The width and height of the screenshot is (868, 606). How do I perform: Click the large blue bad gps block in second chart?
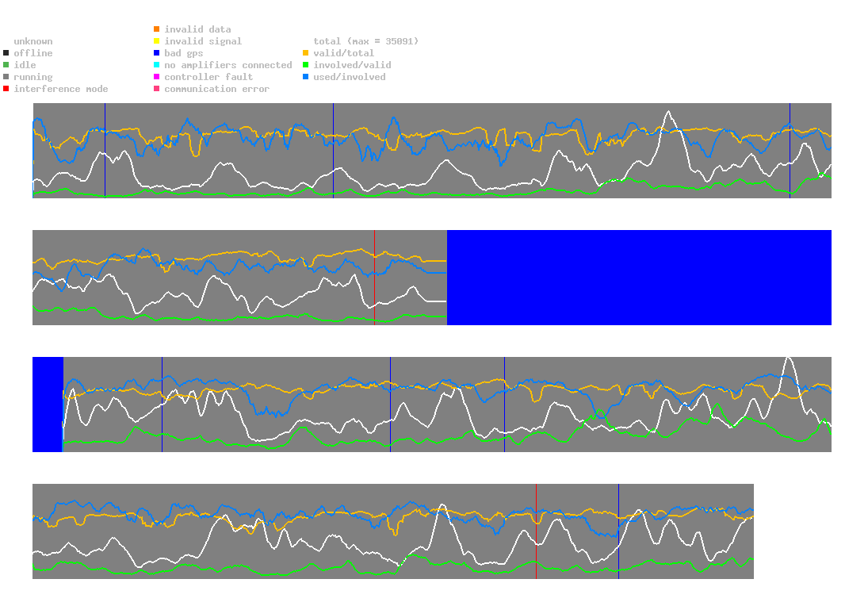point(640,278)
